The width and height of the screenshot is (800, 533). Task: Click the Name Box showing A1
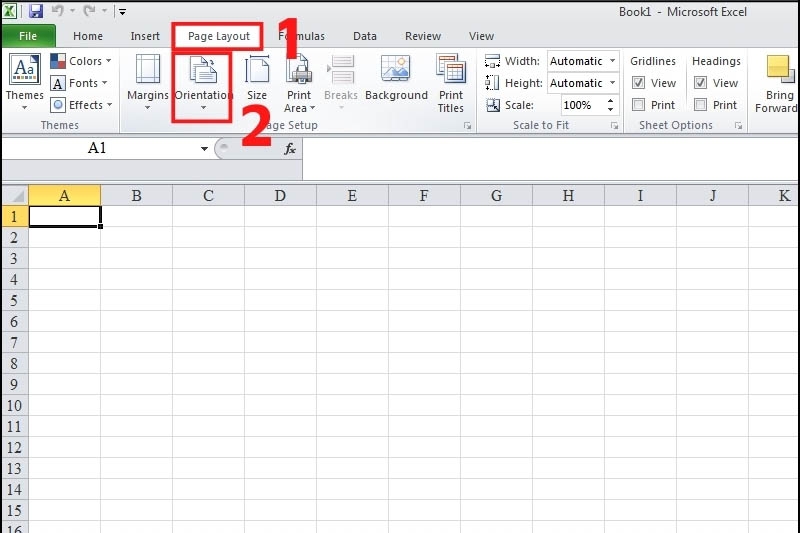click(97, 148)
